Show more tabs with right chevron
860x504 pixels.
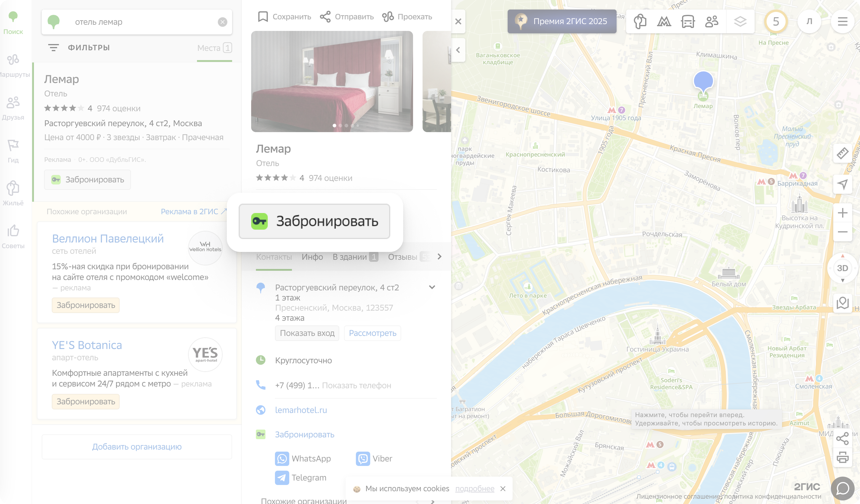coord(440,256)
